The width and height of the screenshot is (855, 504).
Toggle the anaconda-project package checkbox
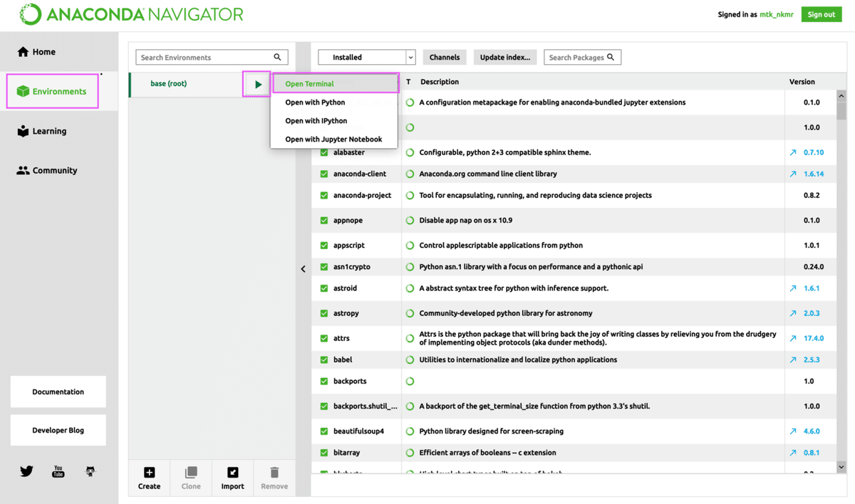tap(324, 195)
